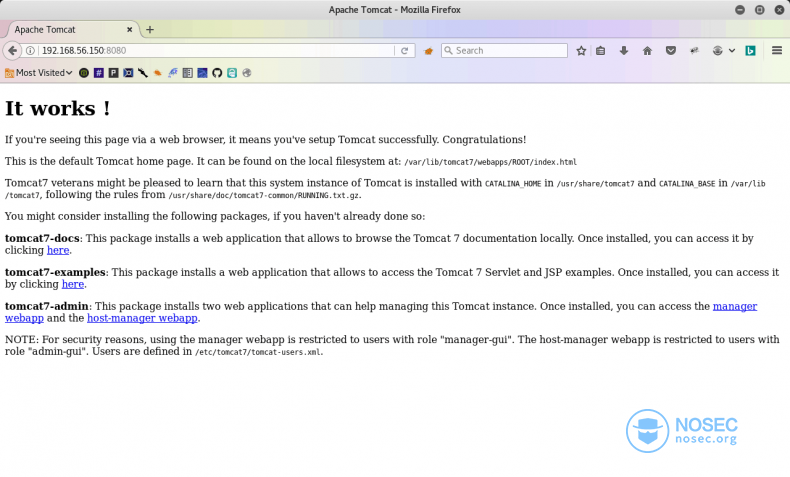This screenshot has height=477, width=790.
Task: Go to the Firefox home page
Action: point(647,50)
